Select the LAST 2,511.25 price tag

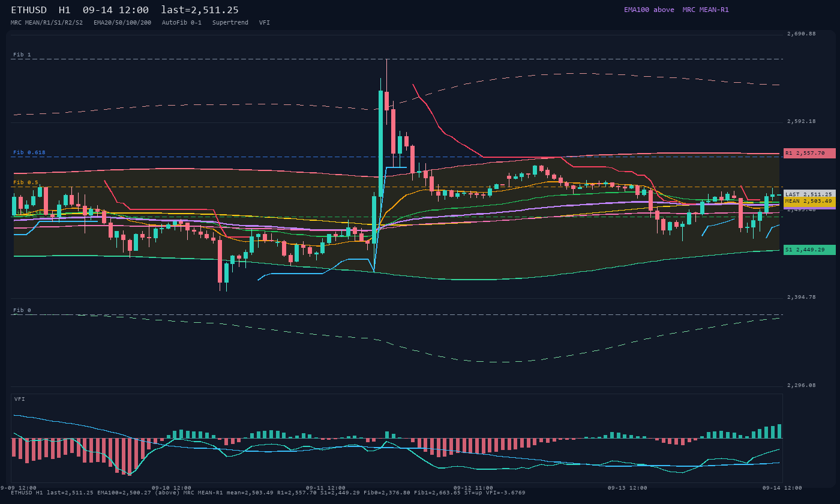click(x=809, y=194)
